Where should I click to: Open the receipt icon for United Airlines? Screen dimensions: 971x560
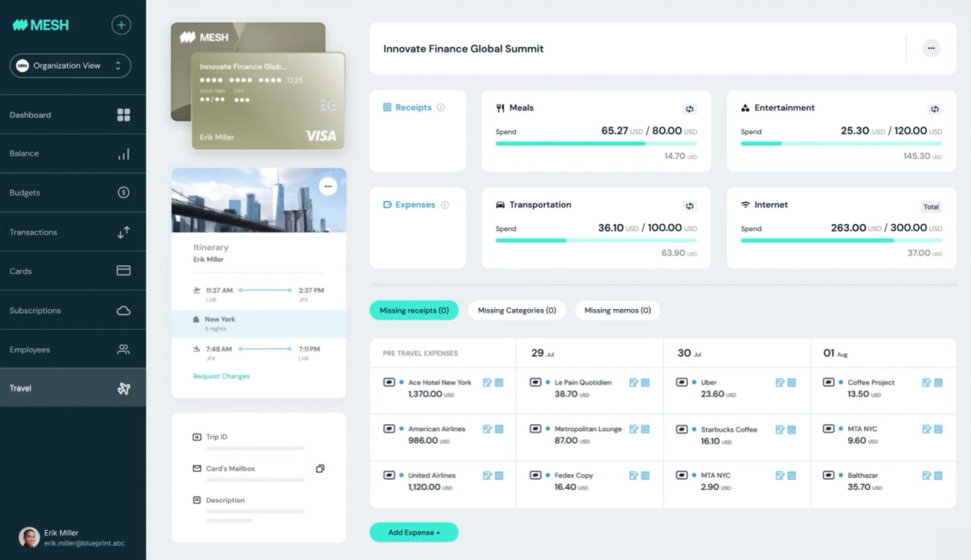(x=499, y=476)
